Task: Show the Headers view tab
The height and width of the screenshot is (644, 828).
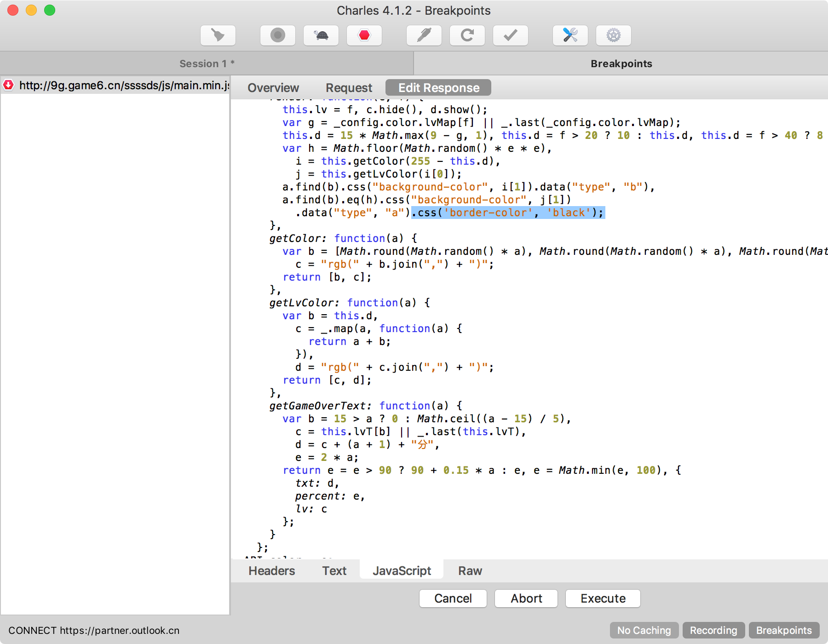Action: (271, 571)
